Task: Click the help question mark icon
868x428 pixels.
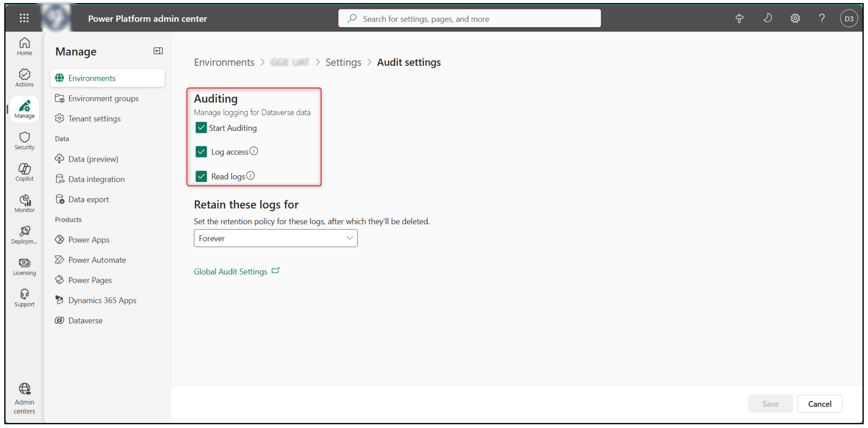Action: coord(822,18)
